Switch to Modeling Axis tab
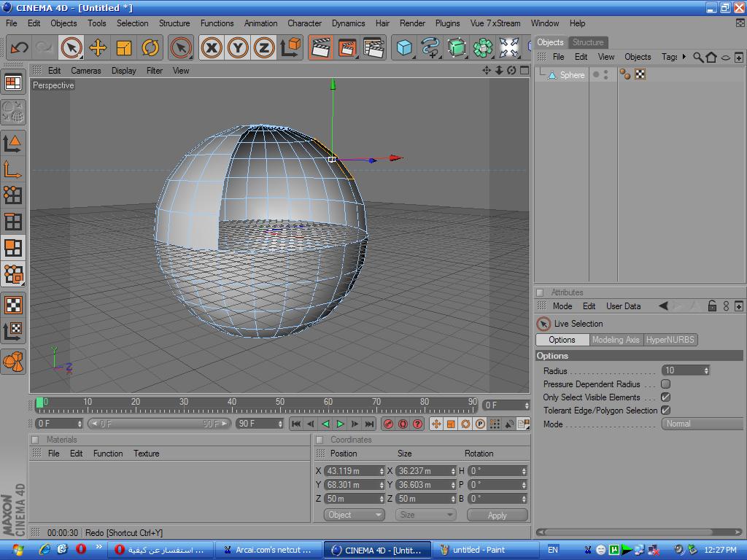Screen dimensions: 747x560 click(x=616, y=340)
